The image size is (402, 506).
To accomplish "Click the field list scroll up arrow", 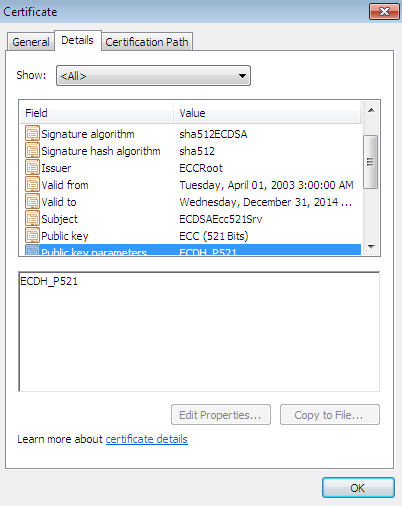I will point(371,110).
